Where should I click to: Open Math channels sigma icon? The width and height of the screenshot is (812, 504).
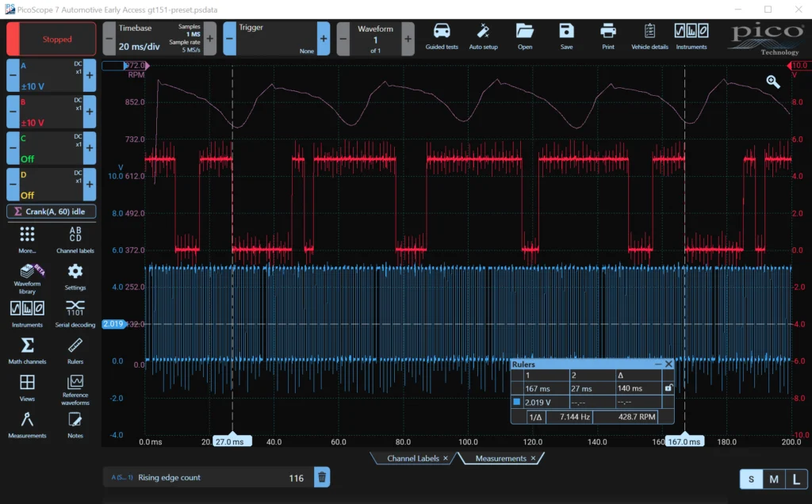coord(27,351)
